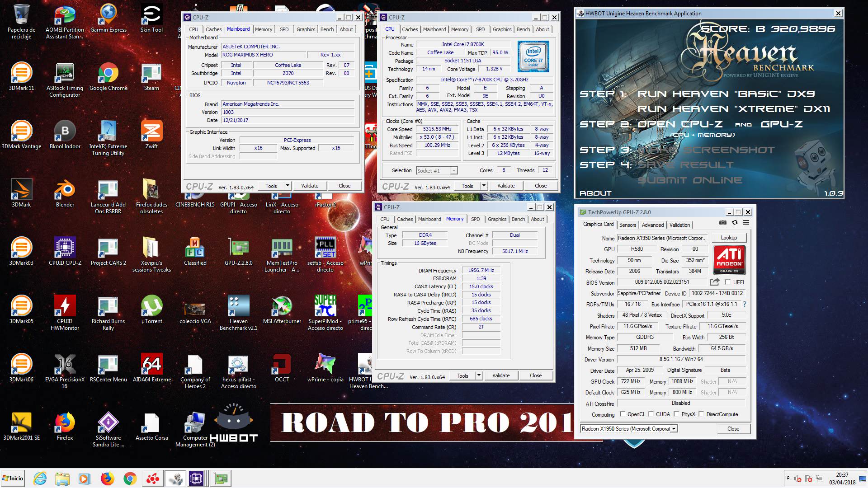Click the Close button in GPU-Z
The width and height of the screenshot is (868, 488).
click(x=733, y=429)
